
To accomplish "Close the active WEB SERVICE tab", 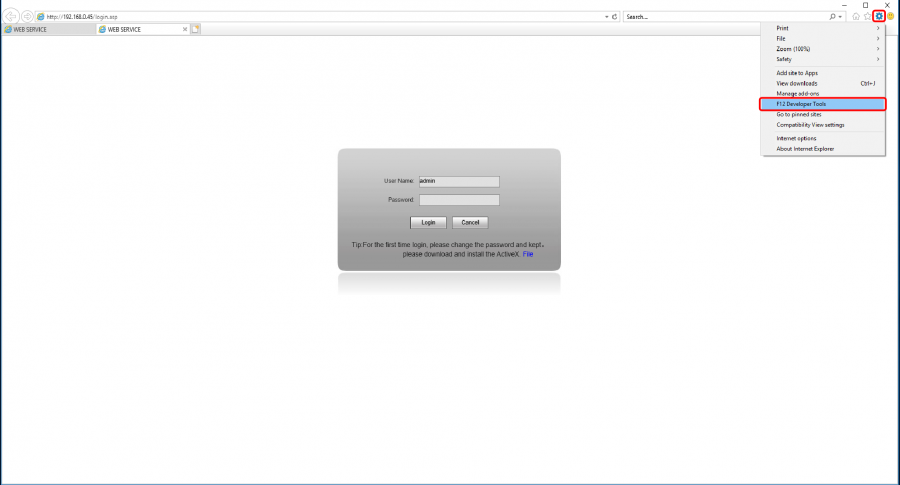I will click(x=185, y=29).
